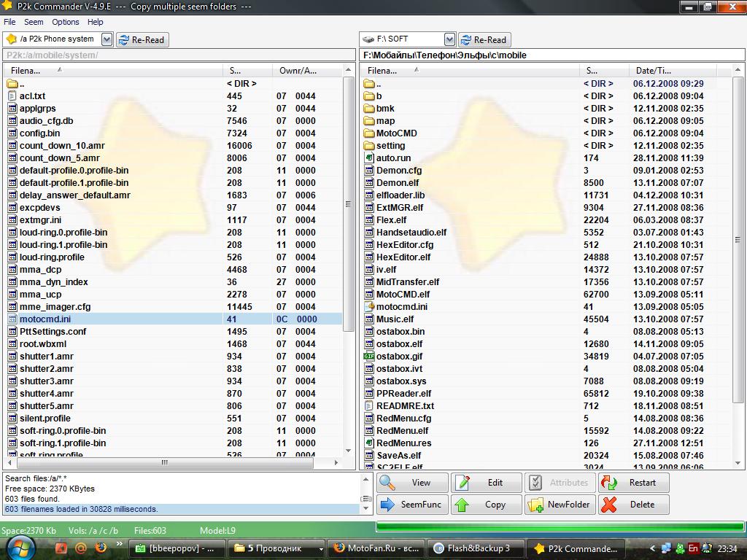
Task: Click count_down_10.amr in the phone panel
Action: pos(62,145)
